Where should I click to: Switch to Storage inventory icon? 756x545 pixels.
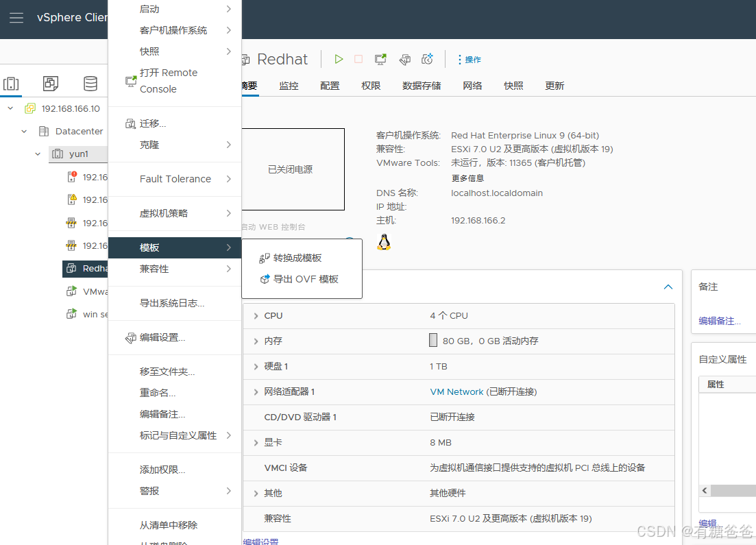(90, 84)
